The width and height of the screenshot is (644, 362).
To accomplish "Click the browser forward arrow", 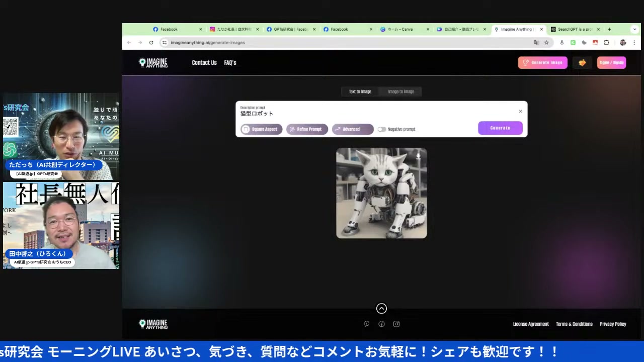I will click(140, 43).
